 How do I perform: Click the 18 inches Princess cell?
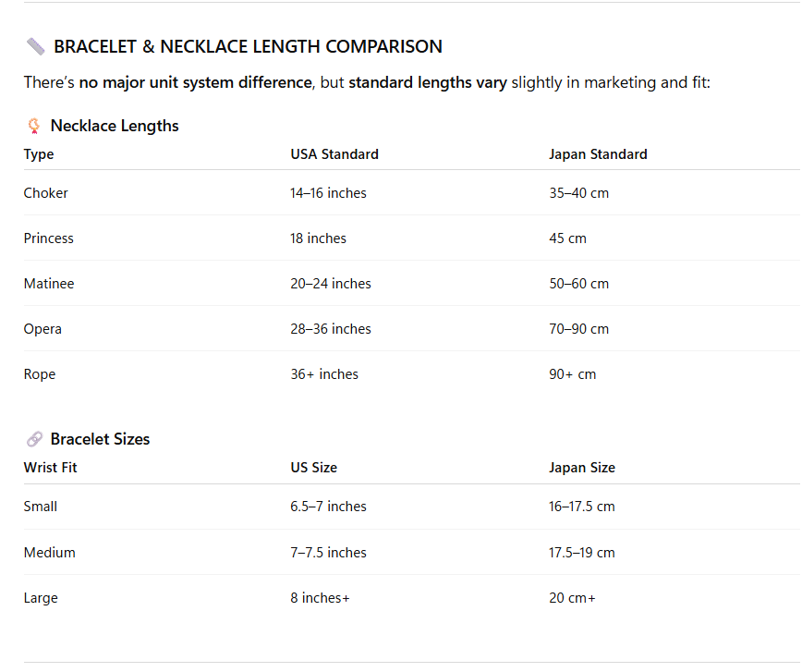click(318, 238)
